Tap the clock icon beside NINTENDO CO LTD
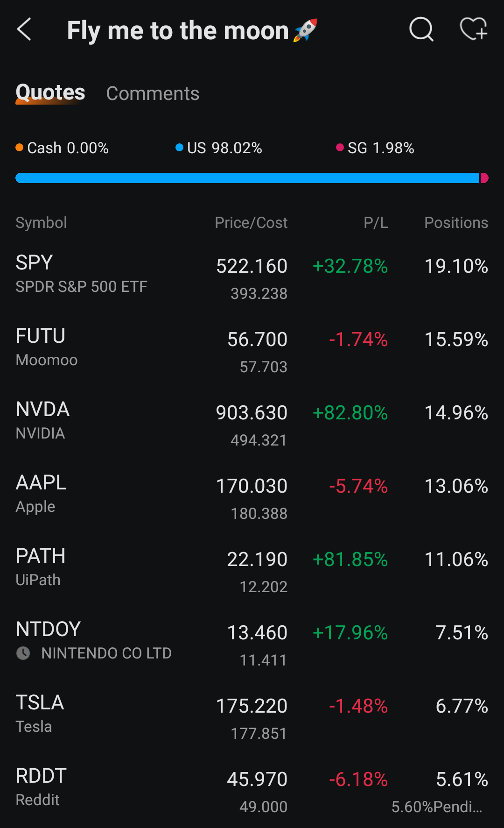This screenshot has height=828, width=504. [x=23, y=653]
